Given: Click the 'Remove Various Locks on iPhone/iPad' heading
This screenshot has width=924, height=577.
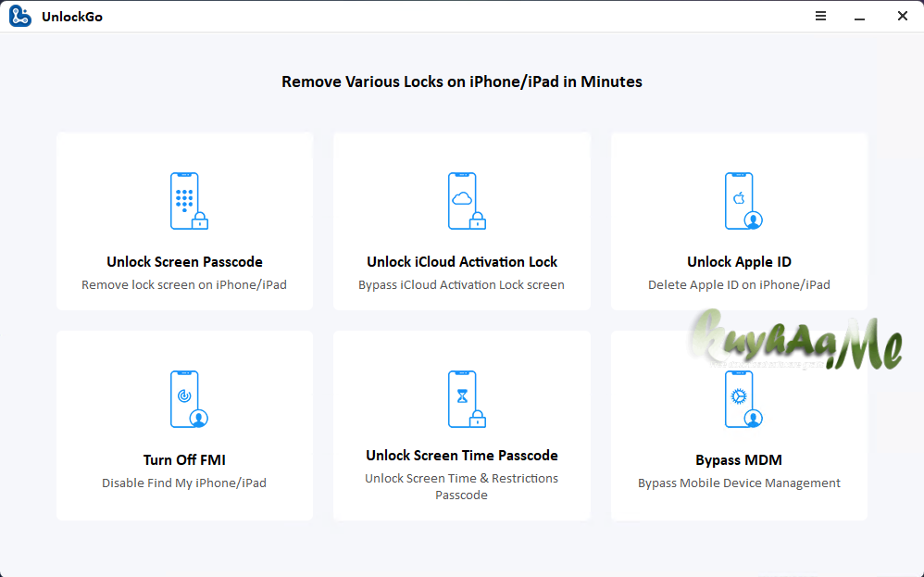Looking at the screenshot, I should pos(462,82).
